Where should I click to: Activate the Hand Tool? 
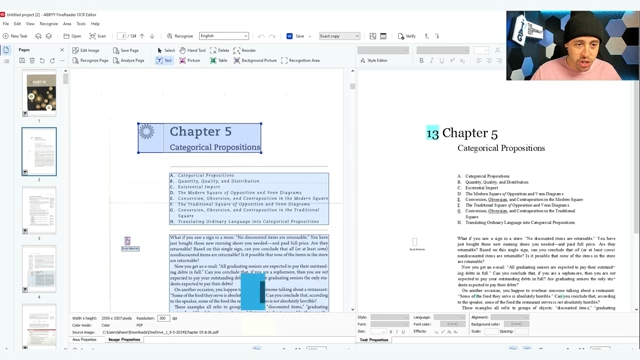click(x=192, y=50)
